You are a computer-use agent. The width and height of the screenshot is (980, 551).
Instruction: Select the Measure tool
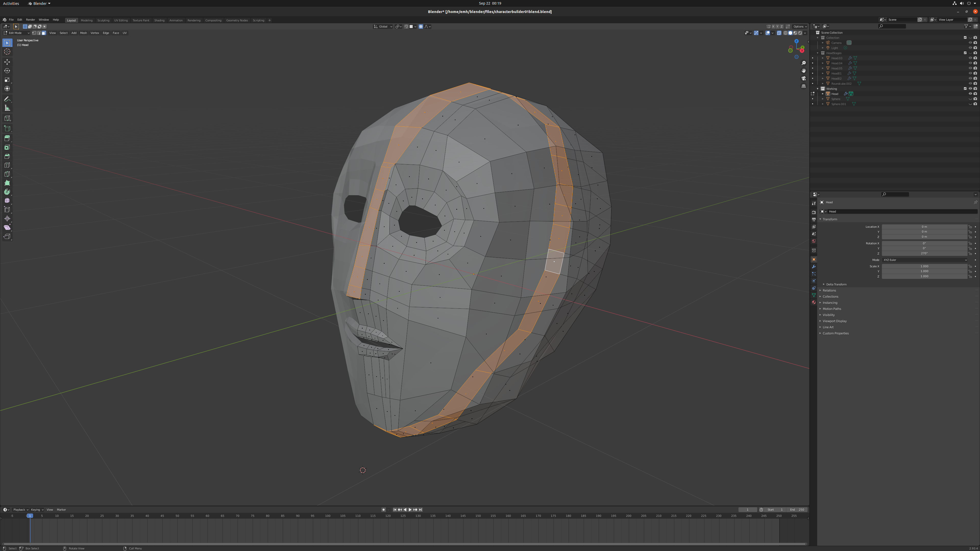[x=7, y=108]
